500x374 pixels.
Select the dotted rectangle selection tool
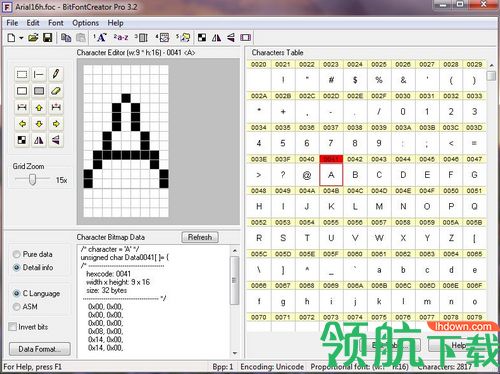coord(22,74)
